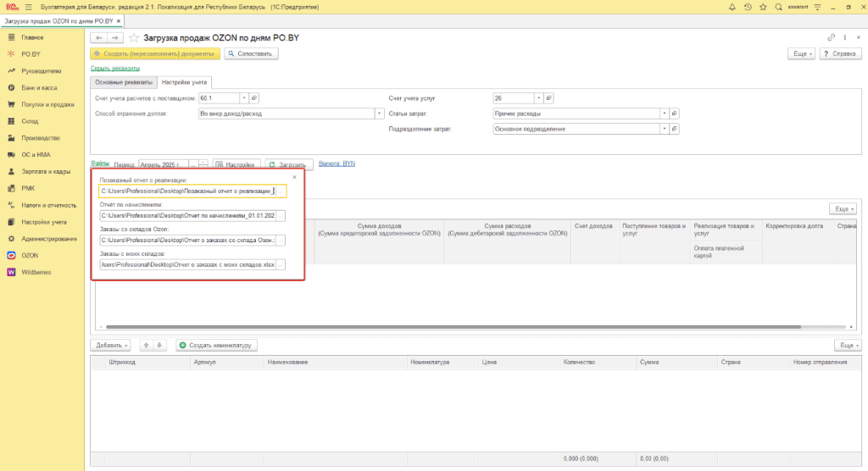
Task: Open the Администрирование sidebar section
Action: tap(49, 239)
